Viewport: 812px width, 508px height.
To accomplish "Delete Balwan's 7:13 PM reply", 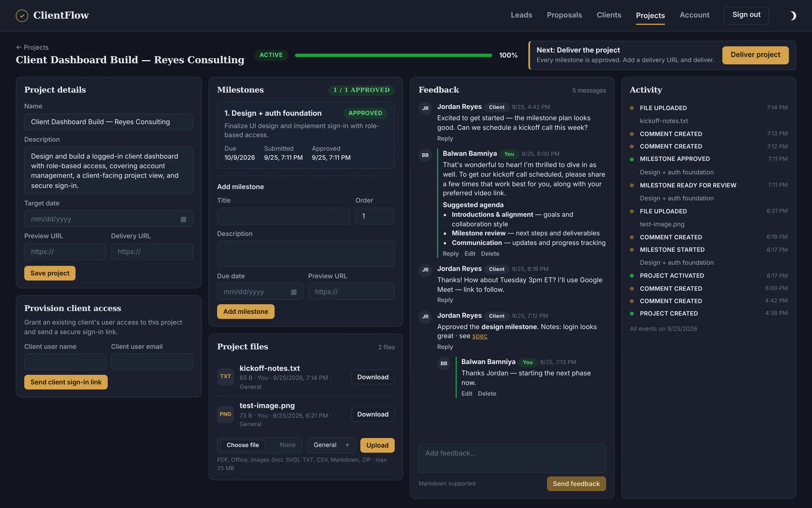I will click(487, 394).
